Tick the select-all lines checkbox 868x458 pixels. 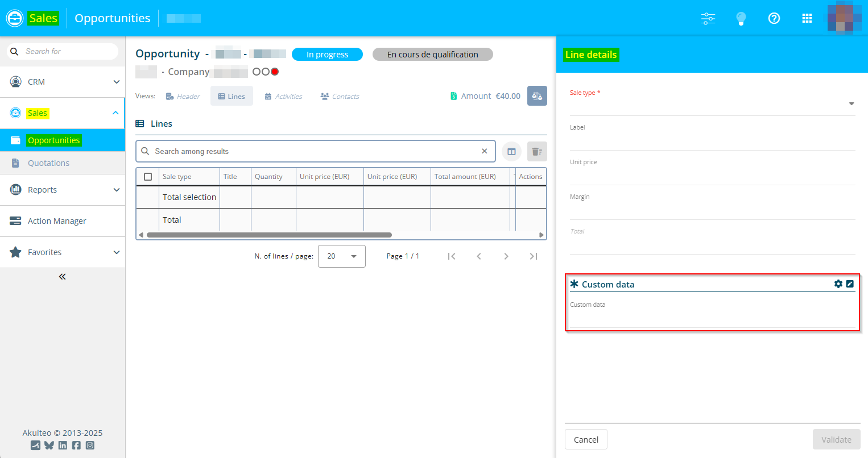[148, 177]
